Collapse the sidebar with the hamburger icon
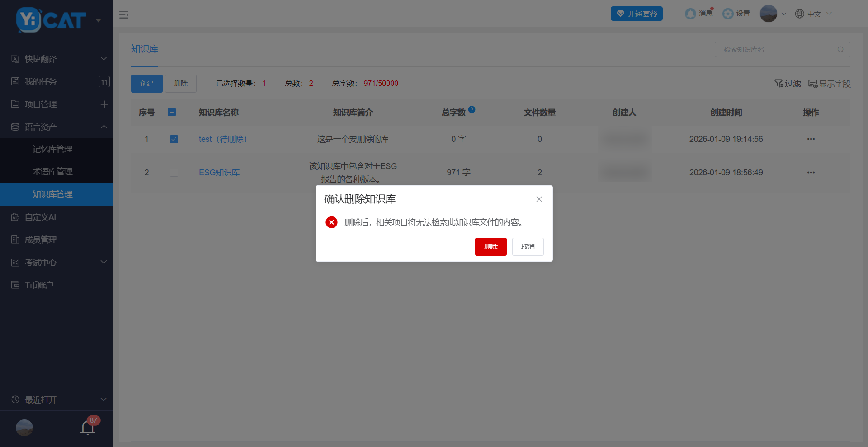868x447 pixels. coord(124,15)
